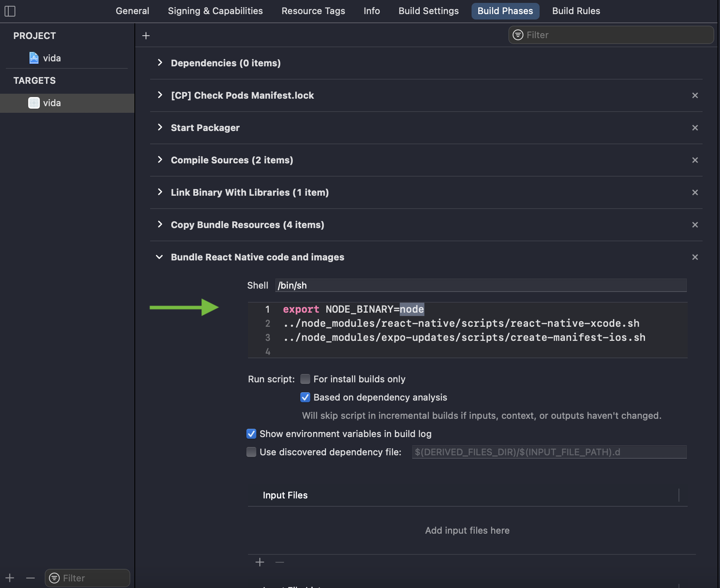Remove the Copy Bundle Resources phase

point(695,225)
